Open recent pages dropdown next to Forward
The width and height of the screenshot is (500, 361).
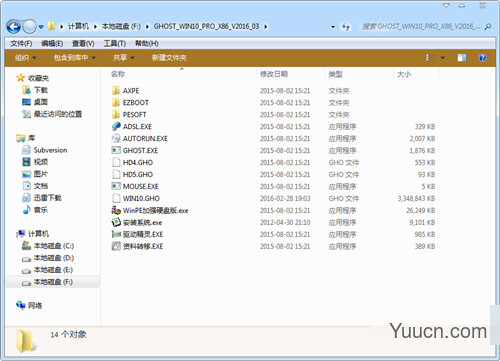41,27
